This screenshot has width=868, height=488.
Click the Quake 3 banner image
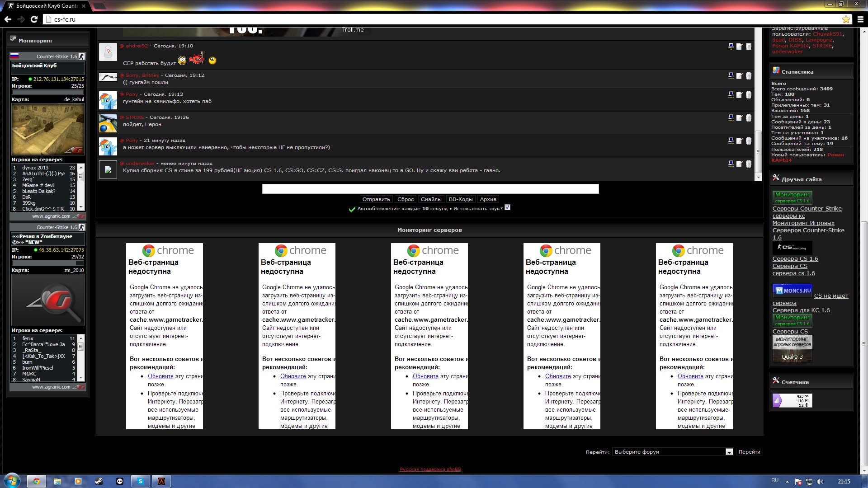pyautogui.click(x=793, y=357)
